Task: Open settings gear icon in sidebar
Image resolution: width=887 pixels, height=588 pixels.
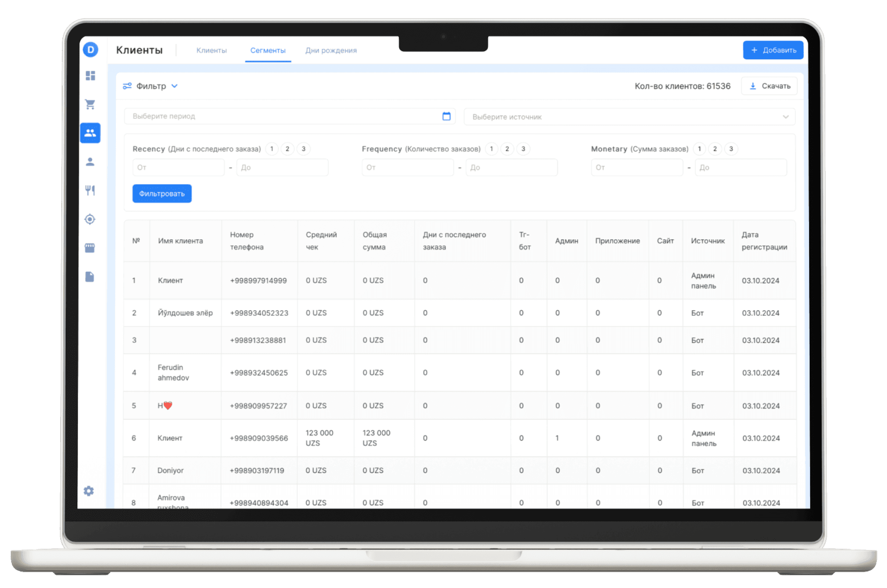Action: (89, 491)
